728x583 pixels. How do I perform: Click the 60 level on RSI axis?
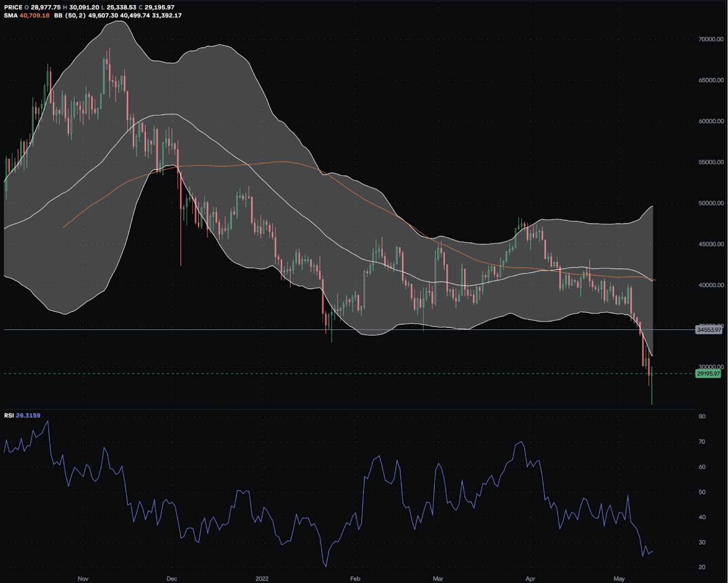(702, 467)
